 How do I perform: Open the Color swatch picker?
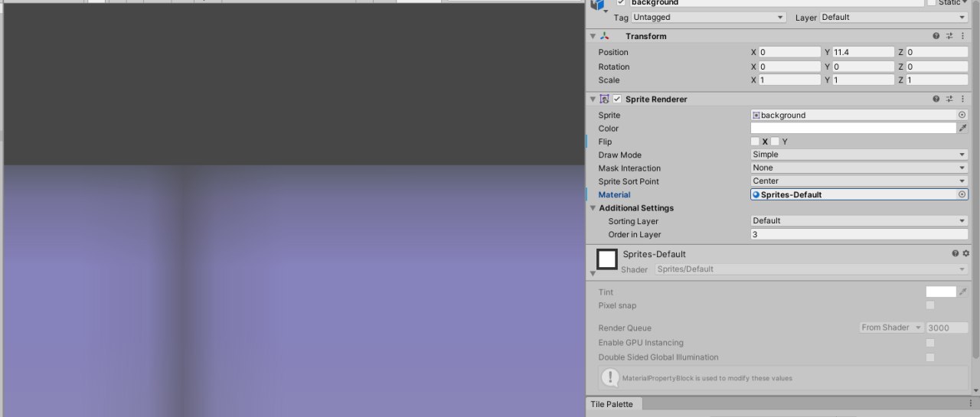(853, 128)
